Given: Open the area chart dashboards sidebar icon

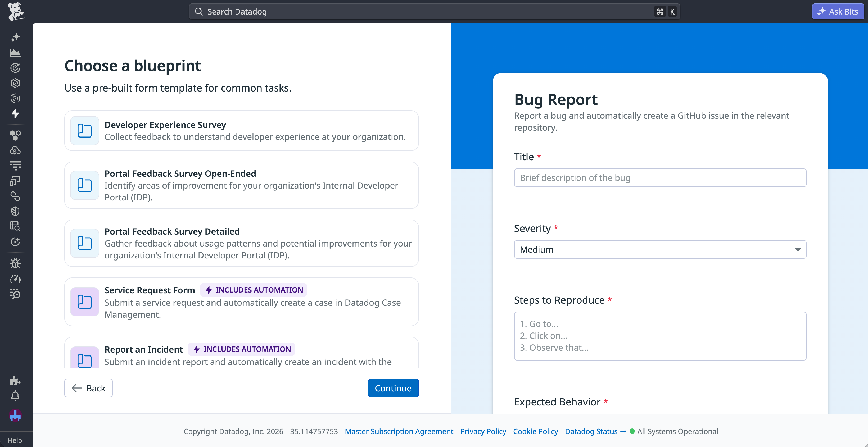Looking at the screenshot, I should (15, 53).
